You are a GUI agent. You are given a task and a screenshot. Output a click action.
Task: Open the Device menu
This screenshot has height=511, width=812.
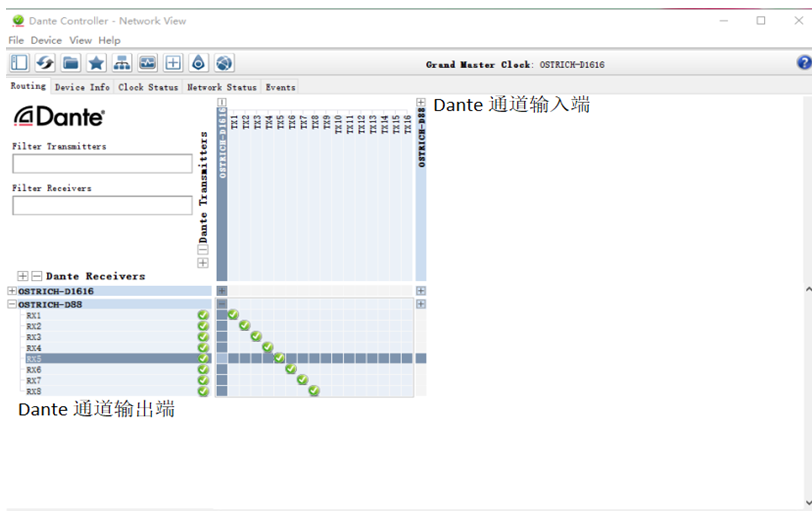[x=46, y=40]
